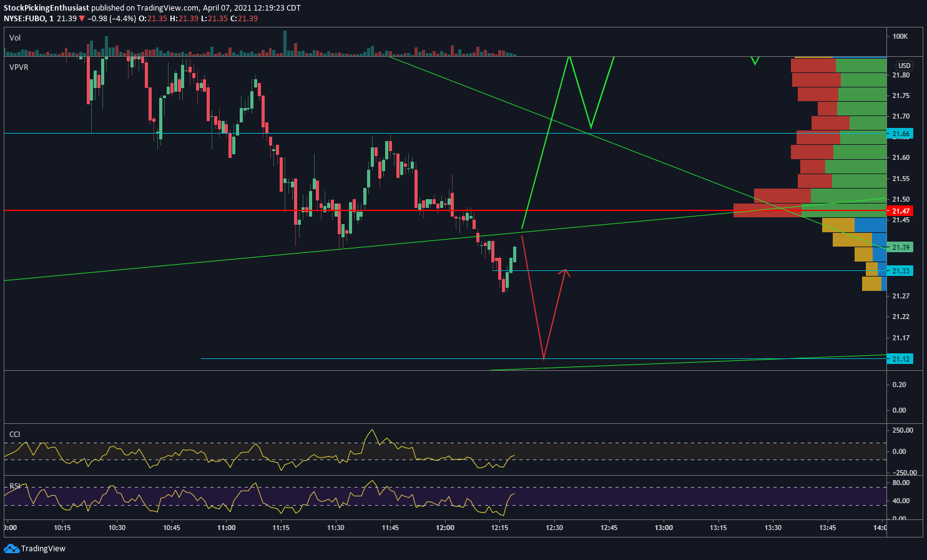Click the RSI indicator label
Screen dimensions: 927x560
[14, 486]
